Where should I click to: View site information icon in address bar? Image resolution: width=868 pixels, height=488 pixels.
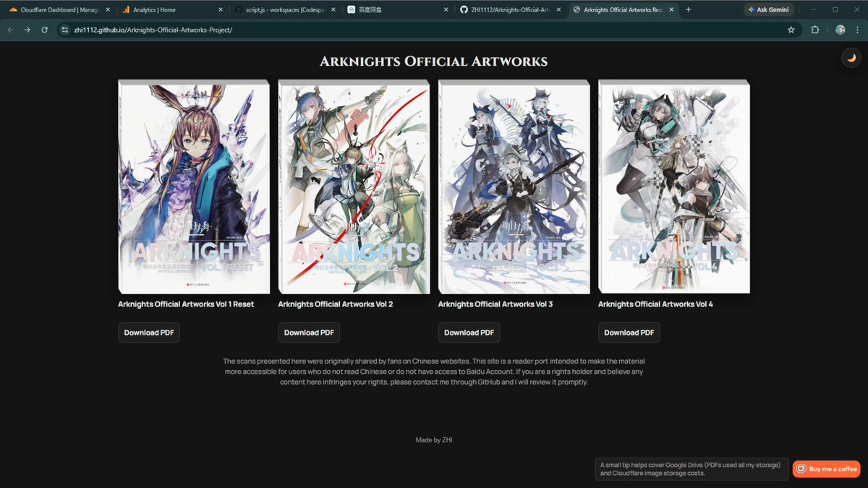tap(65, 30)
